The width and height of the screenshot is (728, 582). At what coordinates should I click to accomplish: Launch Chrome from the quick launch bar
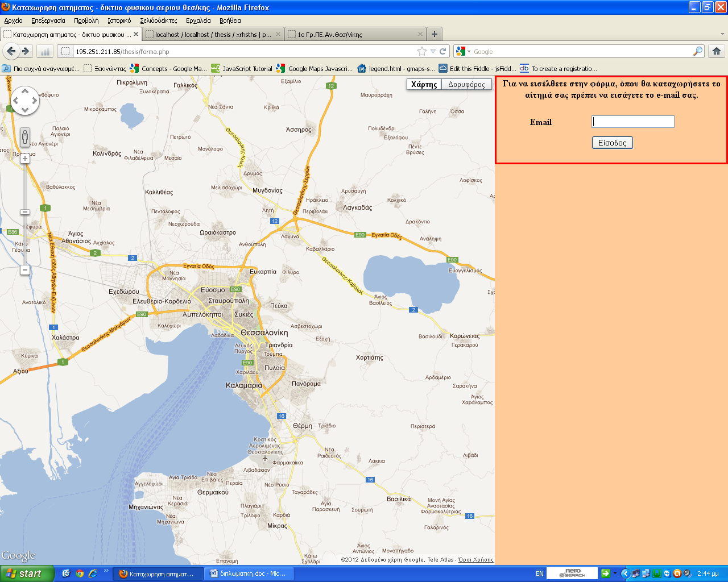pyautogui.click(x=80, y=573)
